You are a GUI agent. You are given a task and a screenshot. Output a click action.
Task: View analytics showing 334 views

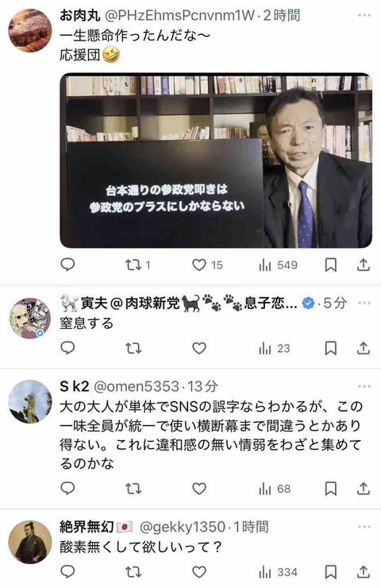click(278, 572)
